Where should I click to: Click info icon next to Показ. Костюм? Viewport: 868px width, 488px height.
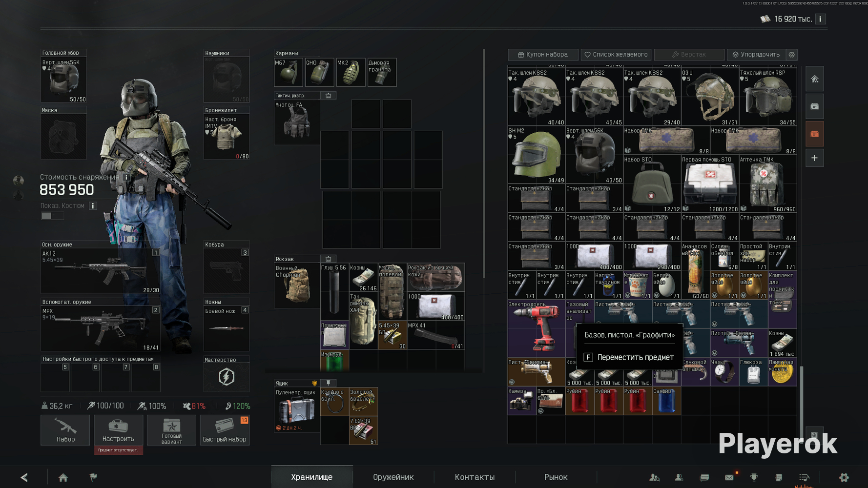click(x=93, y=206)
